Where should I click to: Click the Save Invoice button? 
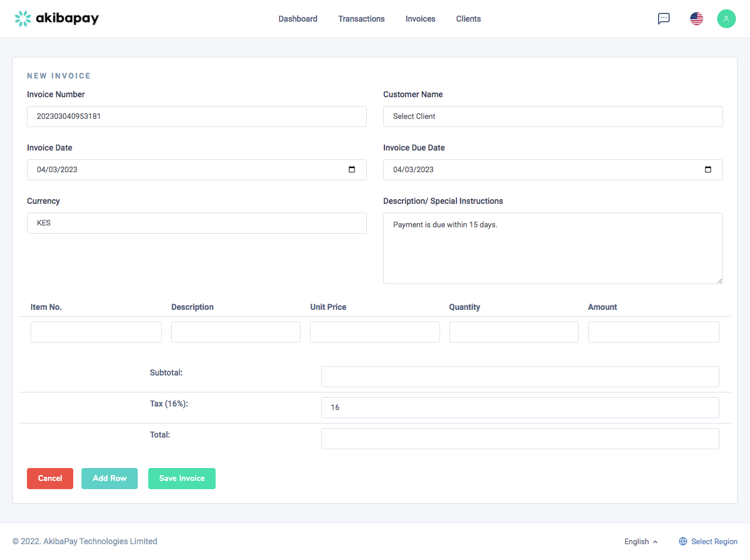pyautogui.click(x=182, y=479)
